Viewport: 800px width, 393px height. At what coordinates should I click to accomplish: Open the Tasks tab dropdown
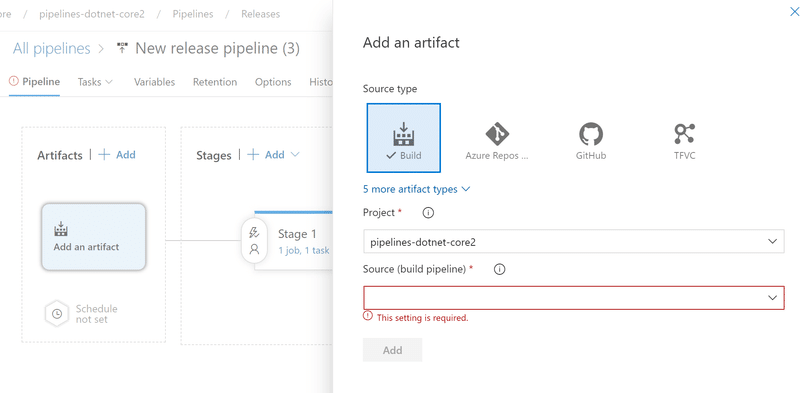(x=95, y=82)
